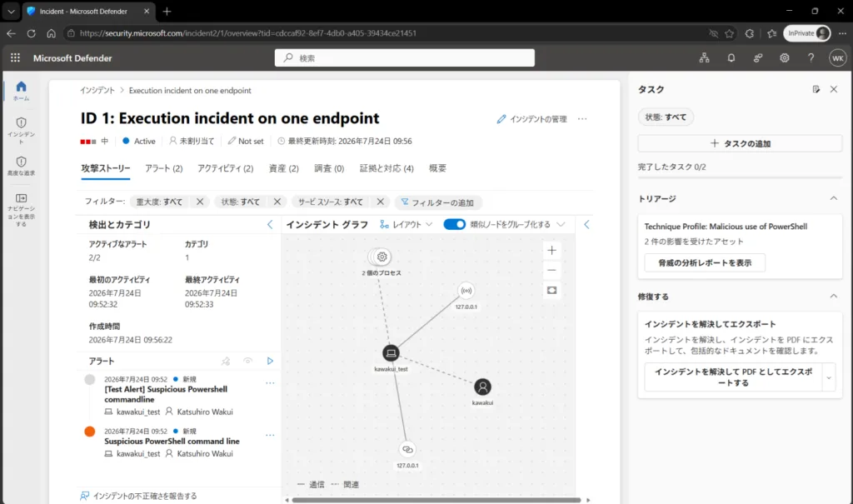Zoom out the incident graph
Screen dimensions: 853x504
tap(551, 270)
